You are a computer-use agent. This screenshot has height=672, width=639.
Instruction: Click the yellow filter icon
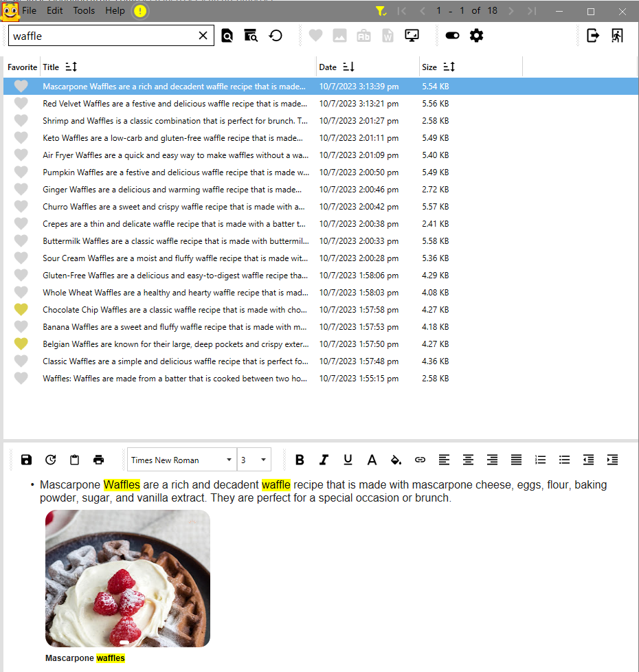pos(381,11)
